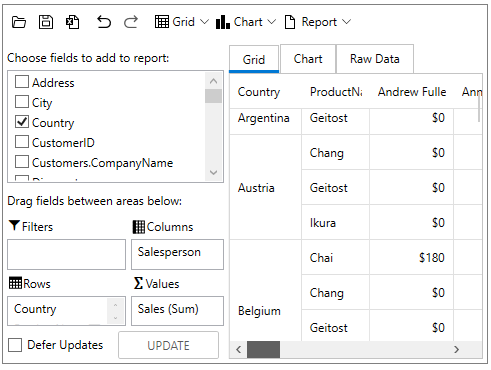Expand the Report dropdown chevron
Image resolution: width=491 pixels, height=370 pixels.
(346, 22)
